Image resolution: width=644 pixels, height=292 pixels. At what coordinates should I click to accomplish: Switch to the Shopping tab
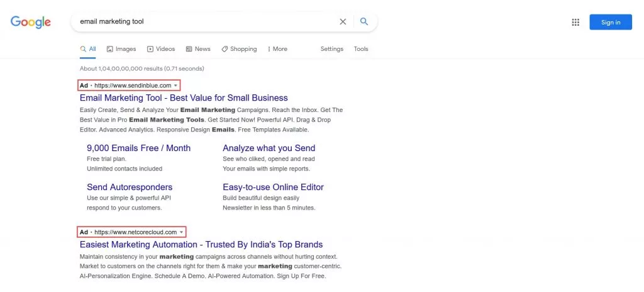[239, 49]
